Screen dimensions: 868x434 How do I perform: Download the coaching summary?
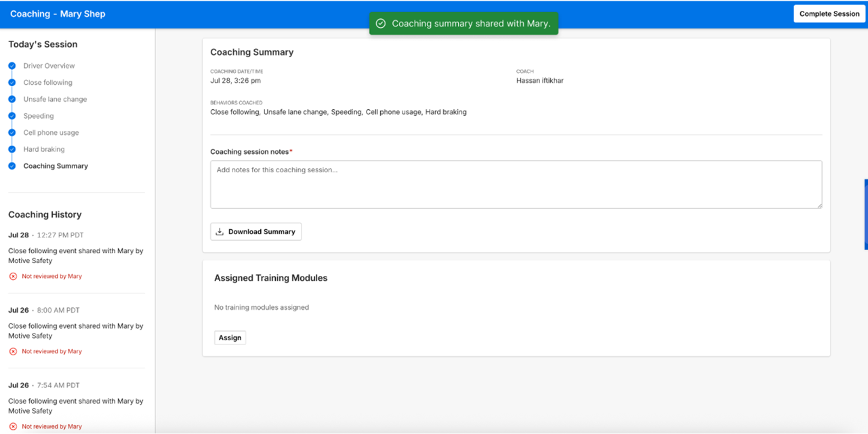(x=256, y=231)
